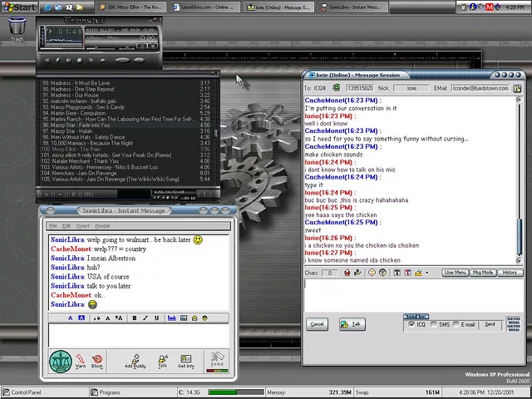Image resolution: width=532 pixels, height=399 pixels.
Task: Open Get Info for SonicLibra
Action: coord(186,362)
